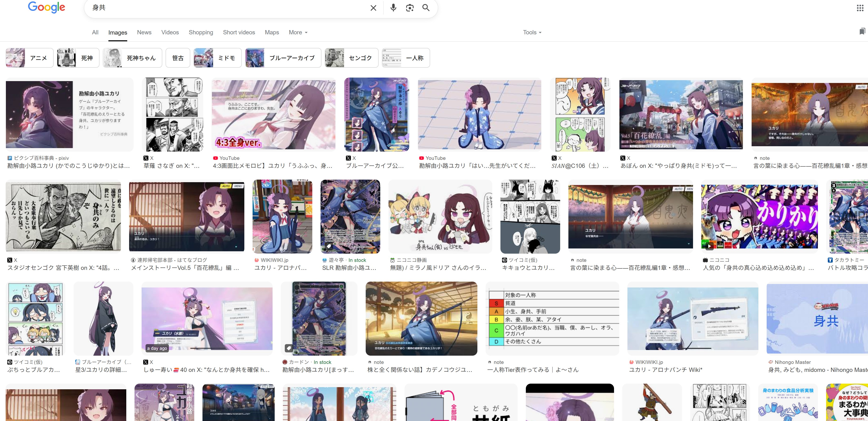
Task: Open link 株と全く関係ない話】カデノコウジユ
Action: coord(420,370)
